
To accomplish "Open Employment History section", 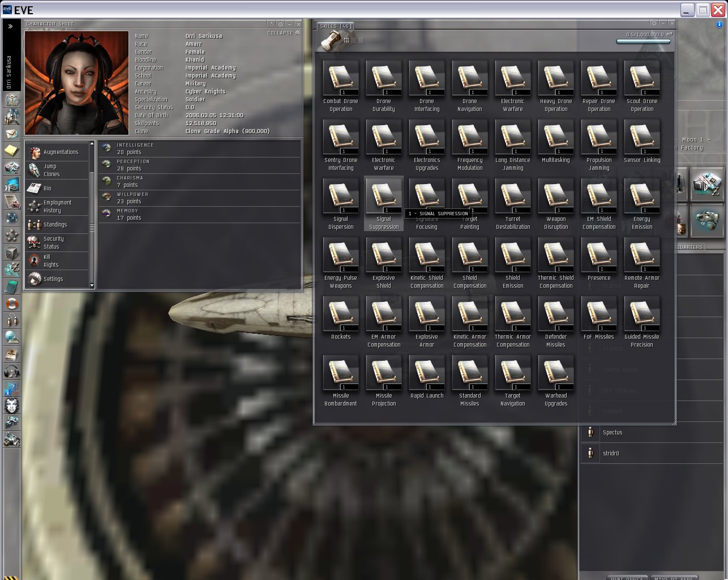I will pyautogui.click(x=57, y=207).
